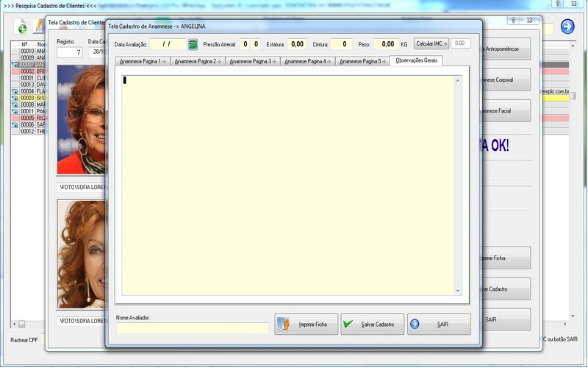Click Imprimir Ficha button in client window
Image resolution: width=588 pixels, height=368 pixels.
click(x=506, y=258)
